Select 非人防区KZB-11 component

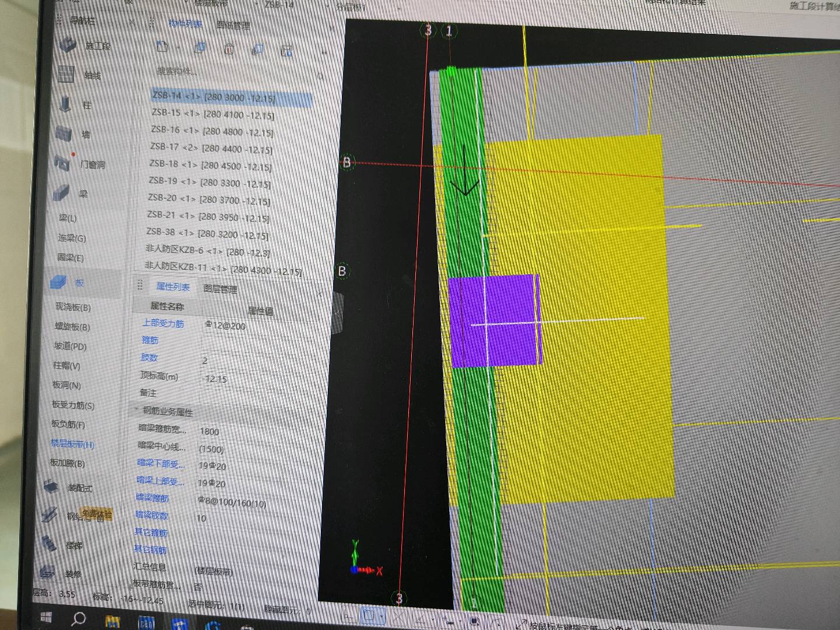coord(223,268)
